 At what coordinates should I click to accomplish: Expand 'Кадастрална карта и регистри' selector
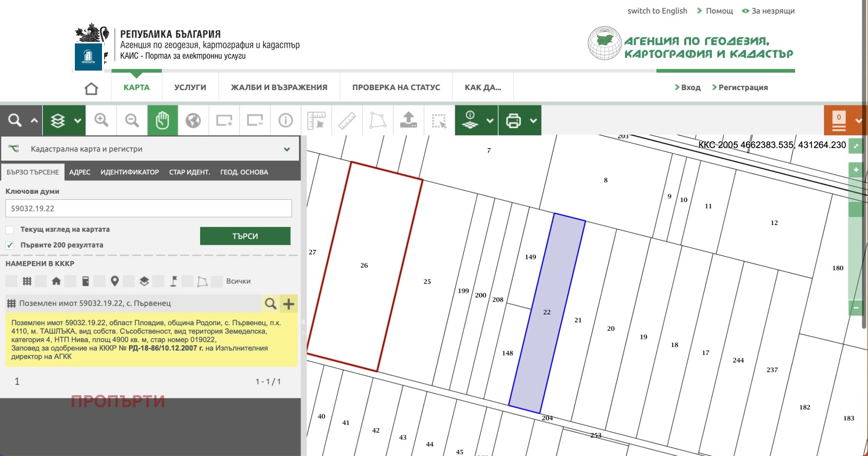point(286,149)
